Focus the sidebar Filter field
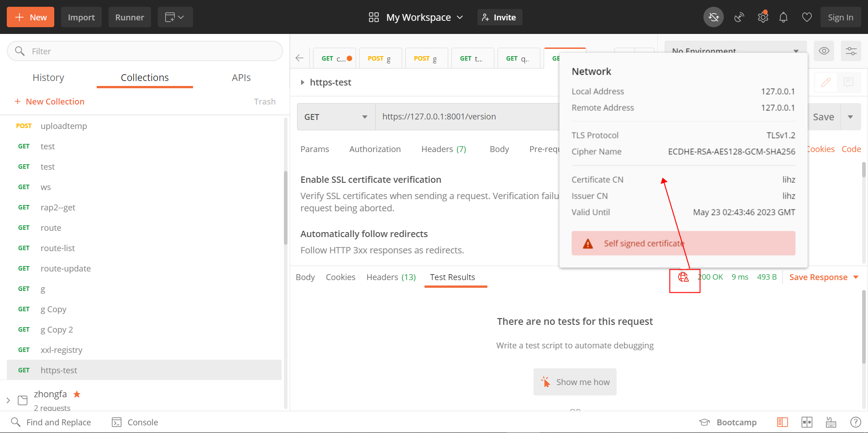Viewport: 868px width, 433px height. (145, 51)
